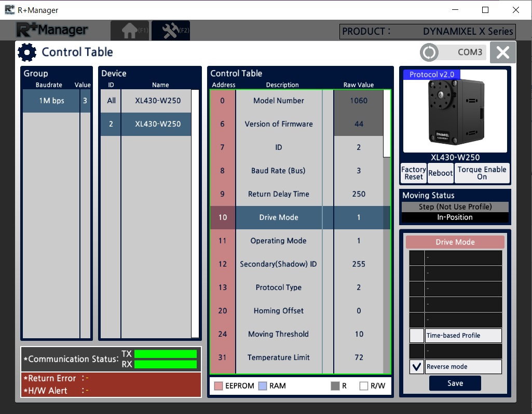Click the TX communication status bar
The height and width of the screenshot is (414, 532).
click(166, 354)
